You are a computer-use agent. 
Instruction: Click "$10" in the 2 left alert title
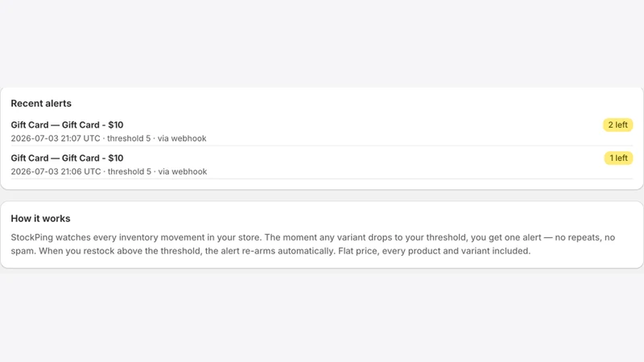click(x=116, y=125)
